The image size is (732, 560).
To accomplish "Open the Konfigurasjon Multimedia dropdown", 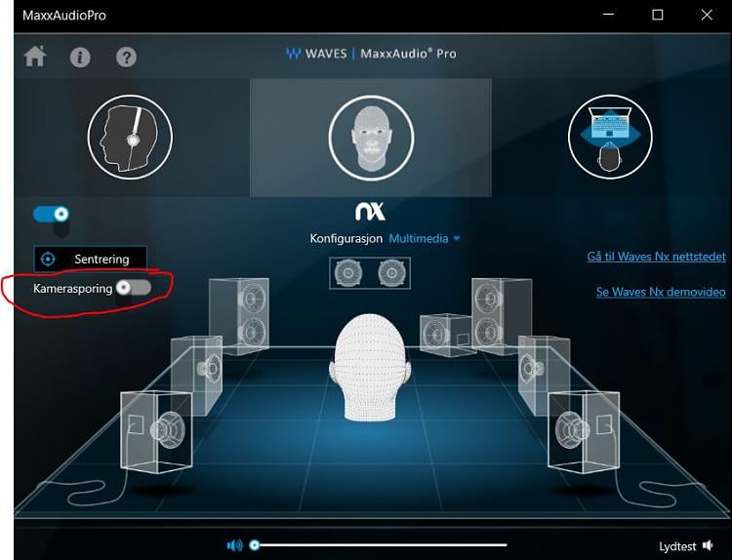I will click(x=424, y=238).
